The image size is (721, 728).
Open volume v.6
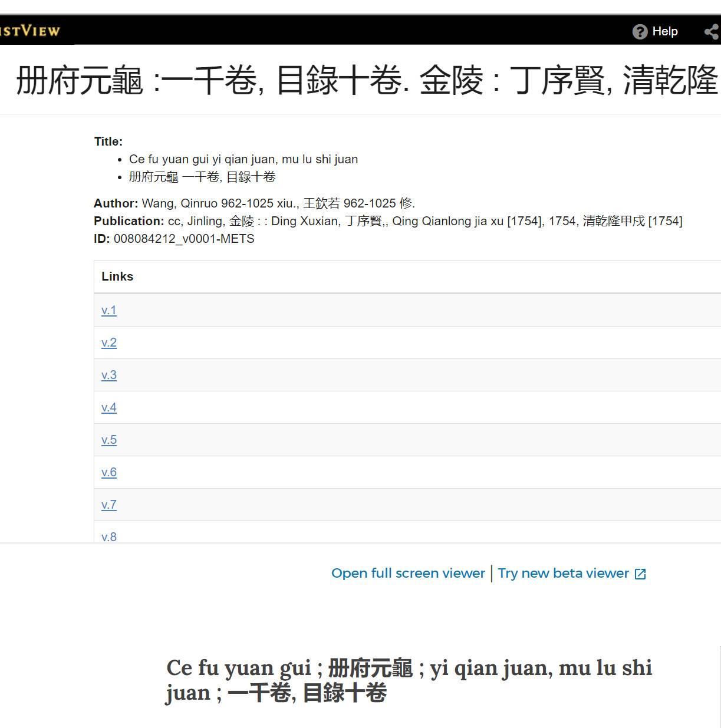108,472
